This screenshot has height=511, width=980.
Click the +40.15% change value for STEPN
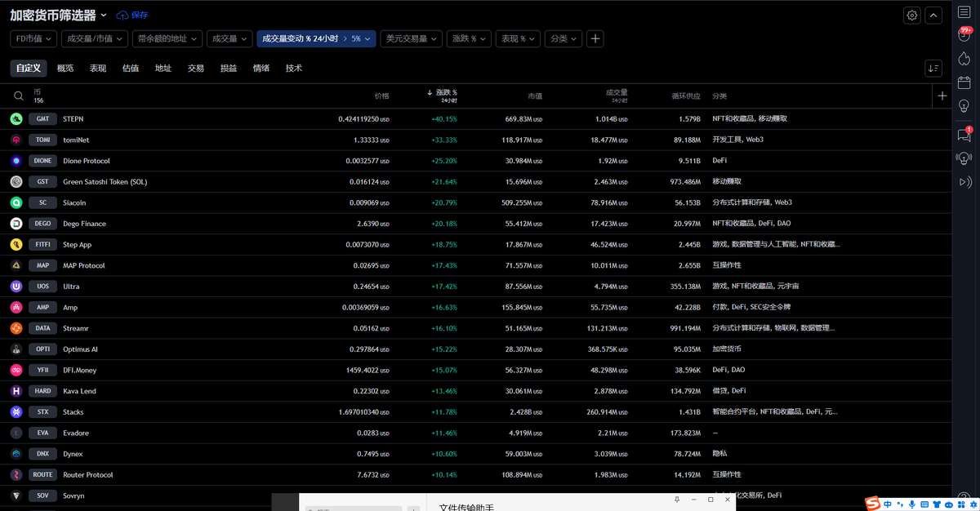pyautogui.click(x=444, y=119)
